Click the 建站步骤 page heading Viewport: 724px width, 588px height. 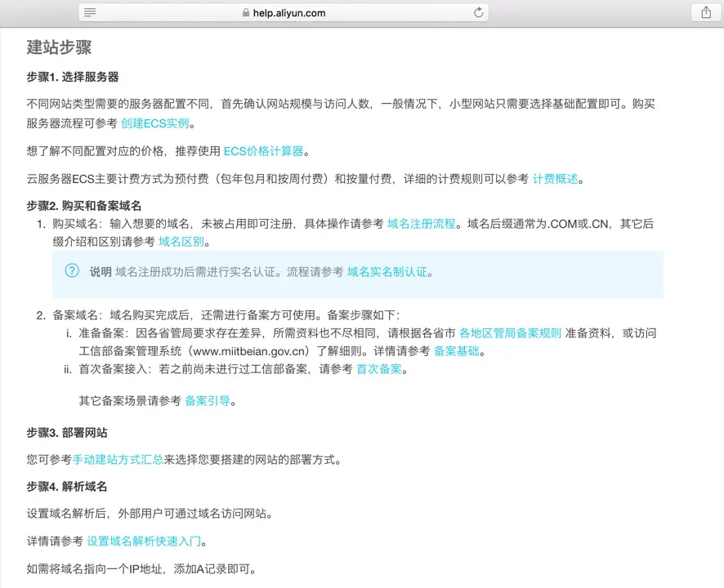pyautogui.click(x=59, y=47)
